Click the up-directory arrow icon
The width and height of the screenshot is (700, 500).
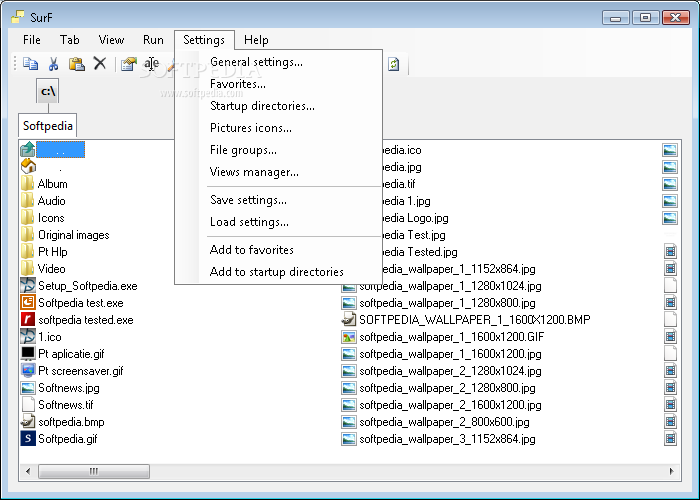[28, 149]
